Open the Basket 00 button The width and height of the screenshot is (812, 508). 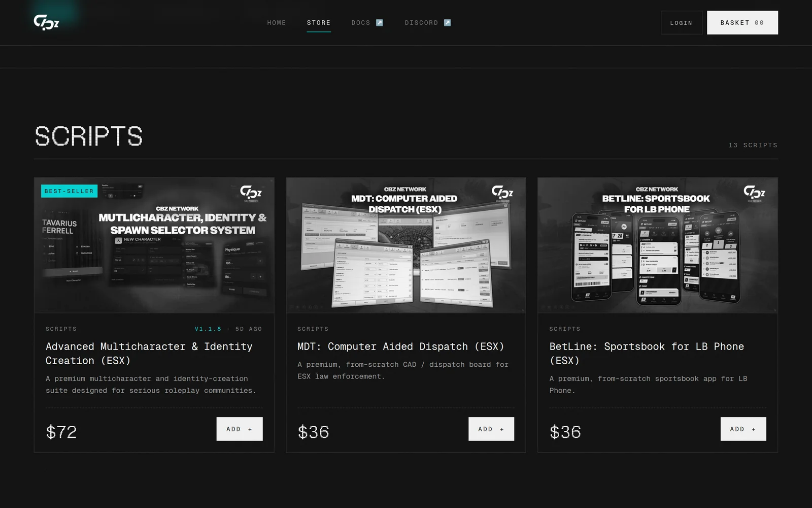coord(742,23)
